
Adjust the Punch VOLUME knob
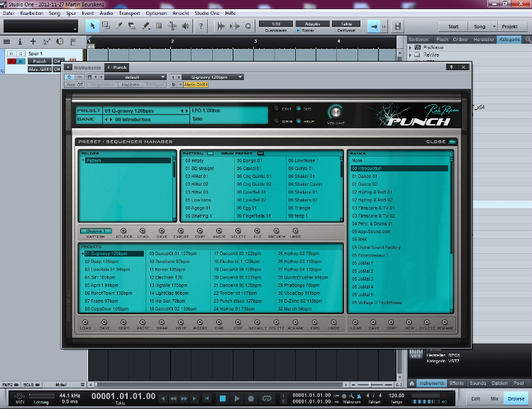pyautogui.click(x=336, y=112)
